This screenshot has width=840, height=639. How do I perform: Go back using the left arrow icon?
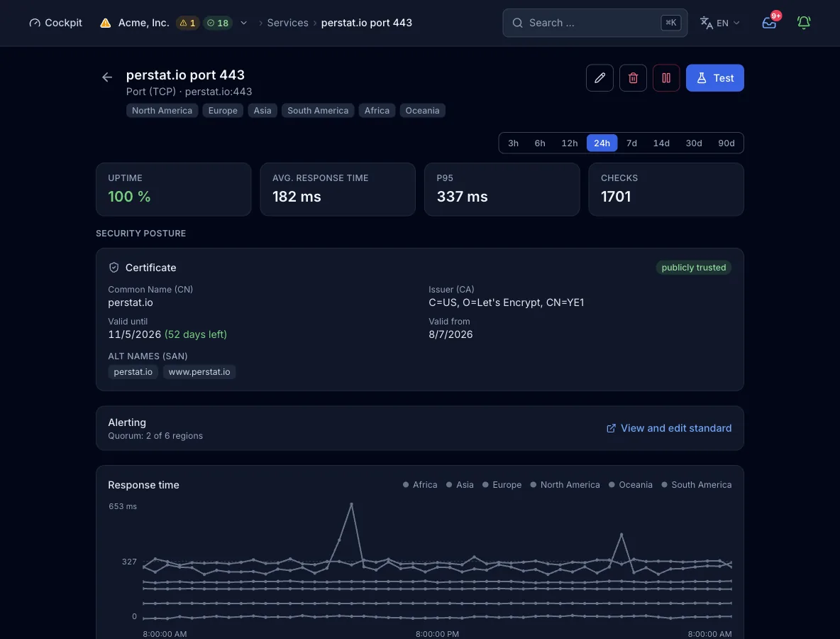coord(107,77)
